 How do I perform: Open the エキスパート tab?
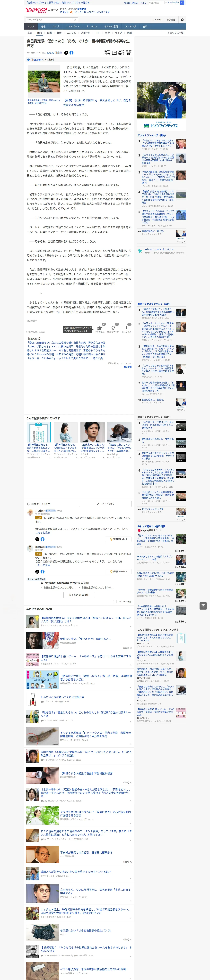[72, 26]
